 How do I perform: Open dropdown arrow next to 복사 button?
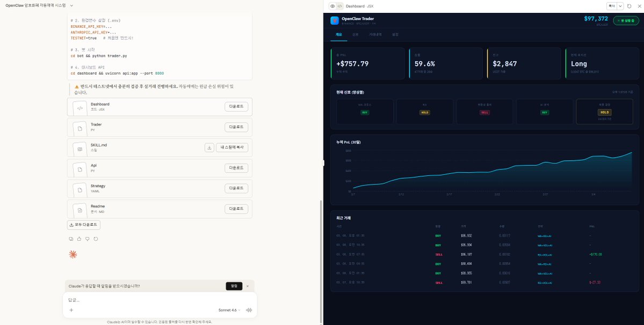620,6
